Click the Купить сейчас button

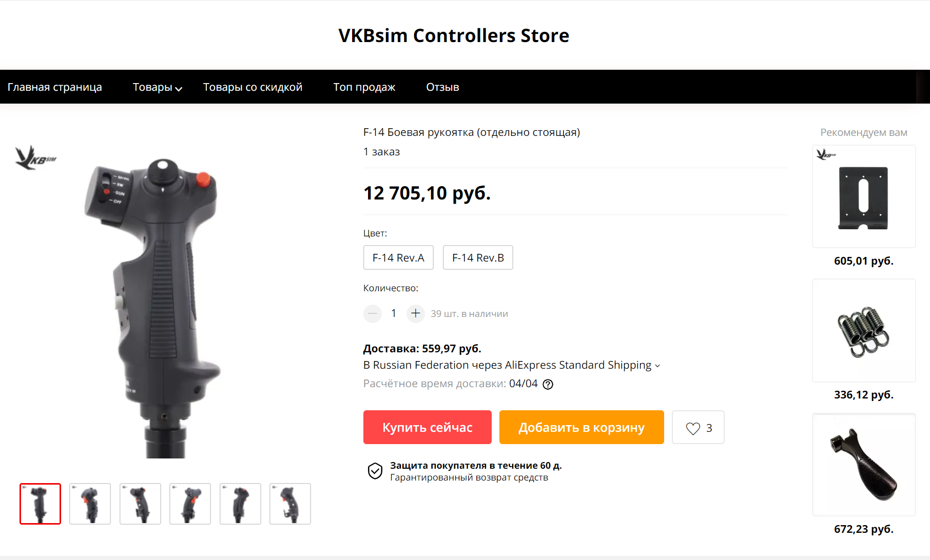pyautogui.click(x=428, y=427)
